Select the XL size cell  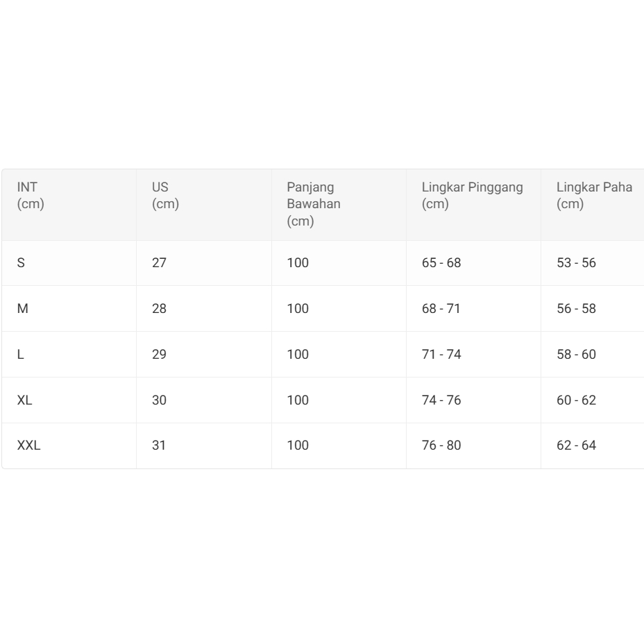pos(25,400)
